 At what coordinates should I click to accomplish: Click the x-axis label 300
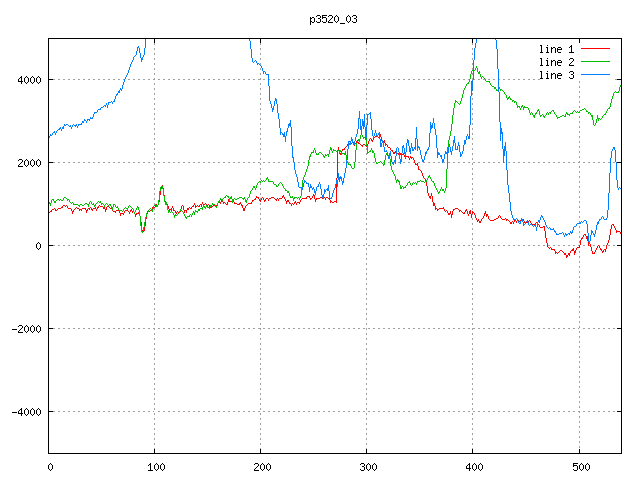coord(368,467)
